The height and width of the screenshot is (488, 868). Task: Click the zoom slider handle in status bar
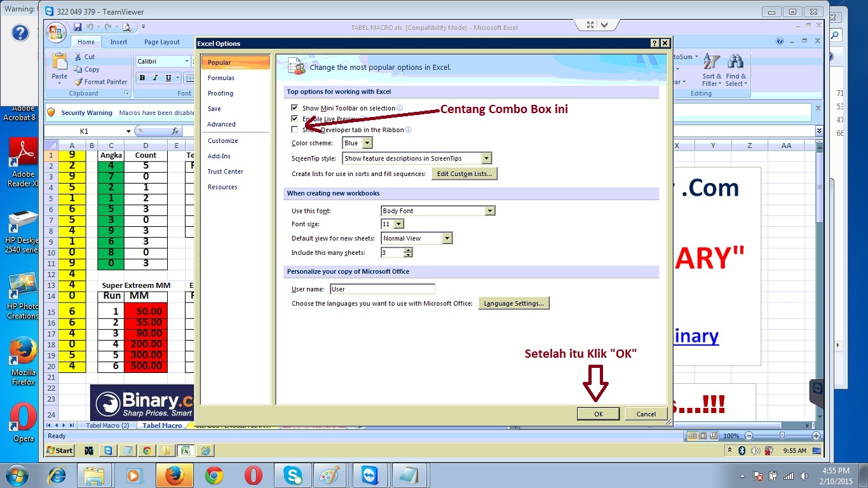coord(782,436)
